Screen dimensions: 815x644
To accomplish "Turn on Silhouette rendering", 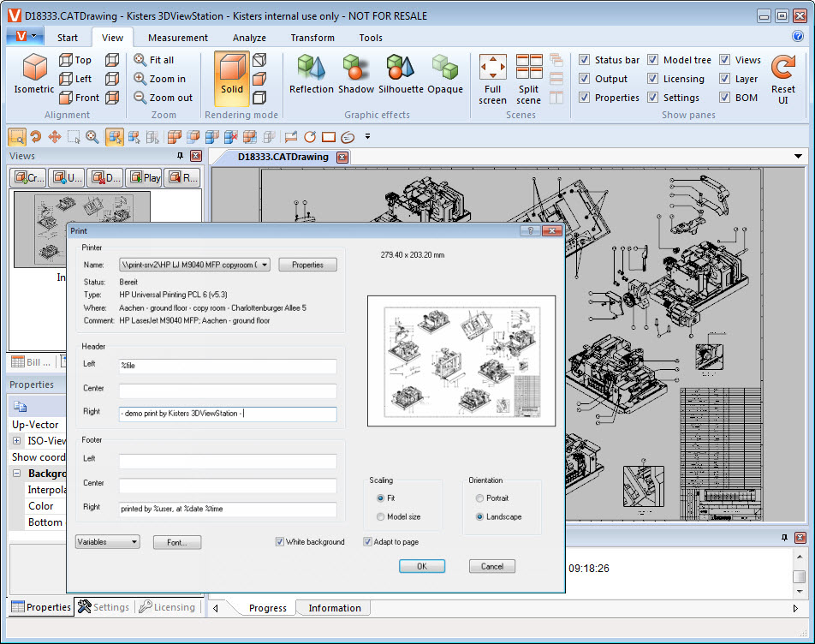I will pyautogui.click(x=399, y=75).
